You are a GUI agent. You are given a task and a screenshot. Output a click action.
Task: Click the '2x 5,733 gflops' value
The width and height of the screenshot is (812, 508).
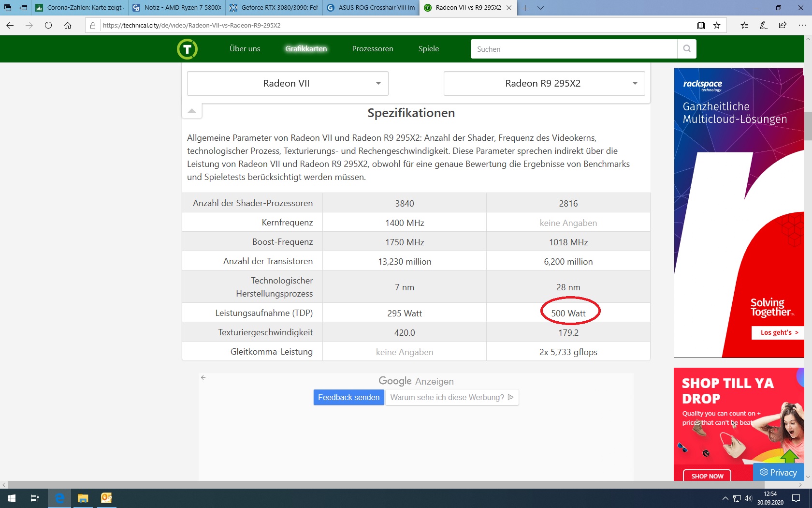click(568, 352)
